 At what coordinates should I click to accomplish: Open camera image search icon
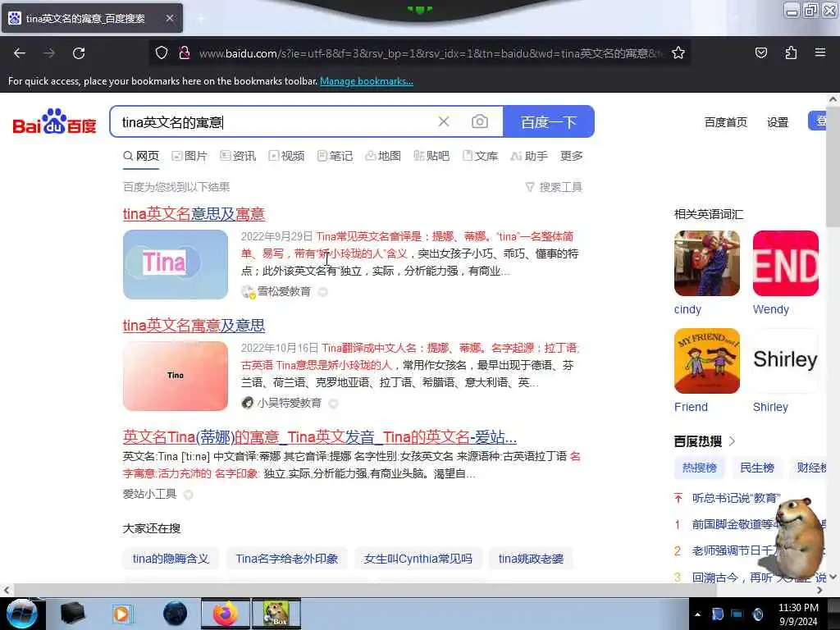[479, 121]
